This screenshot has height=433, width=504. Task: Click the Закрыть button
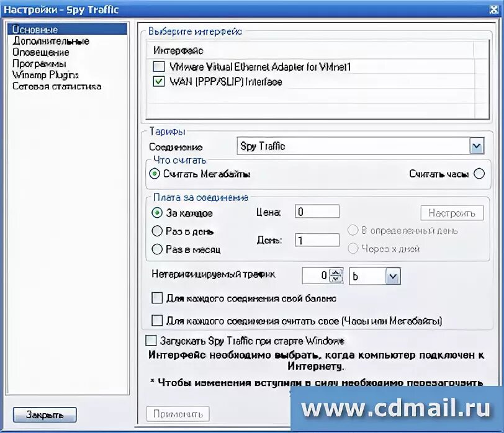[45, 414]
